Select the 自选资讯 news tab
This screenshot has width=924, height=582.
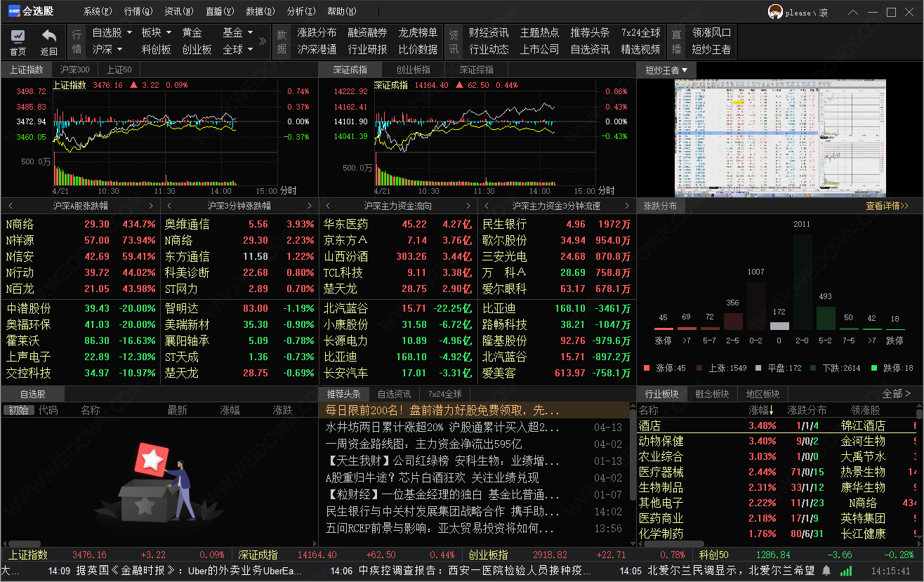point(394,394)
